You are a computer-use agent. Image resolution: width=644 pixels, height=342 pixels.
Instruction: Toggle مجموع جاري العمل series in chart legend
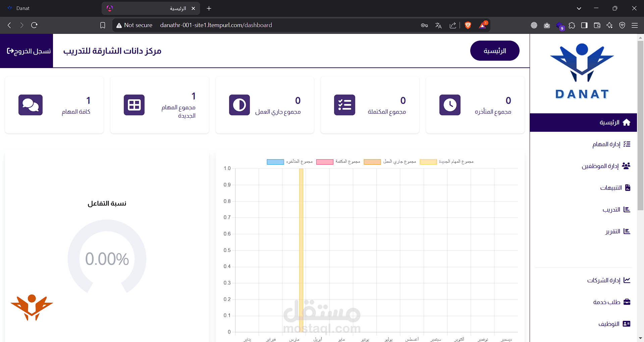coord(372,162)
